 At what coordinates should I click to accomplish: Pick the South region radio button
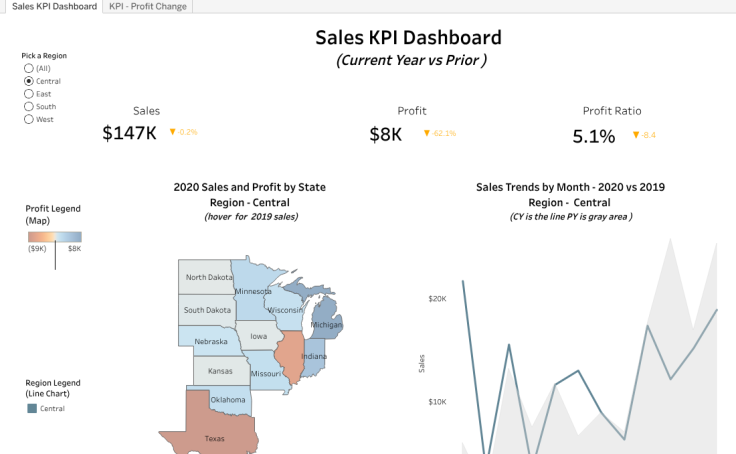point(28,106)
